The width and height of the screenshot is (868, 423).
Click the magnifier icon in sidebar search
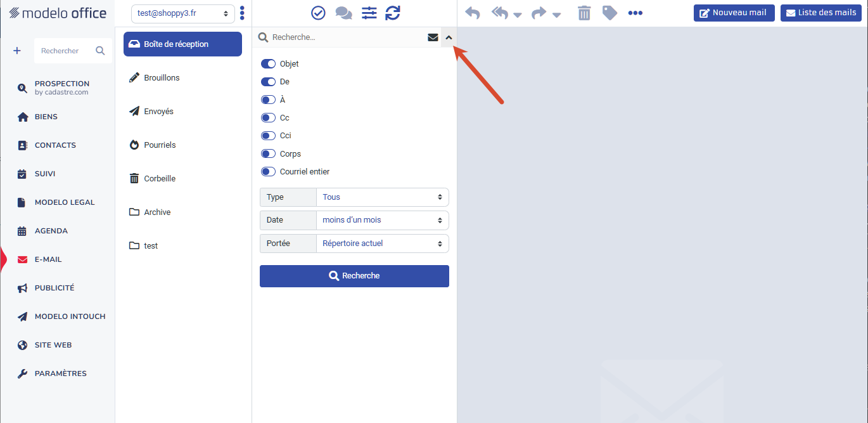[x=100, y=51]
